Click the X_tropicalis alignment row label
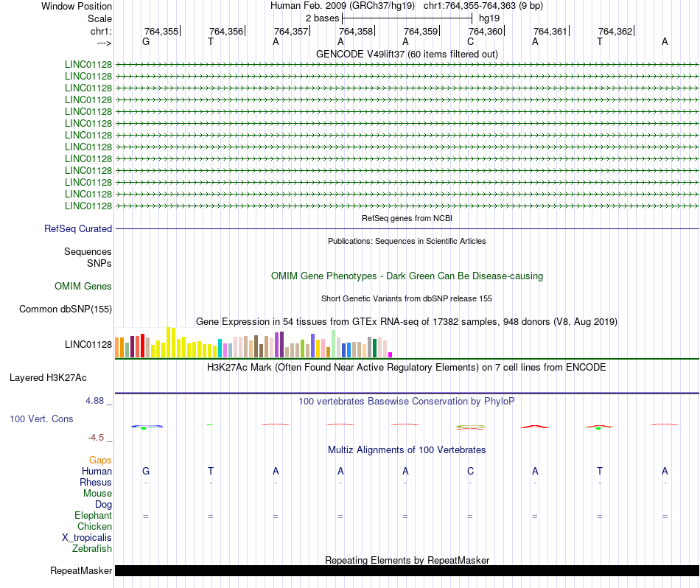This screenshot has width=700, height=588. pyautogui.click(x=87, y=538)
